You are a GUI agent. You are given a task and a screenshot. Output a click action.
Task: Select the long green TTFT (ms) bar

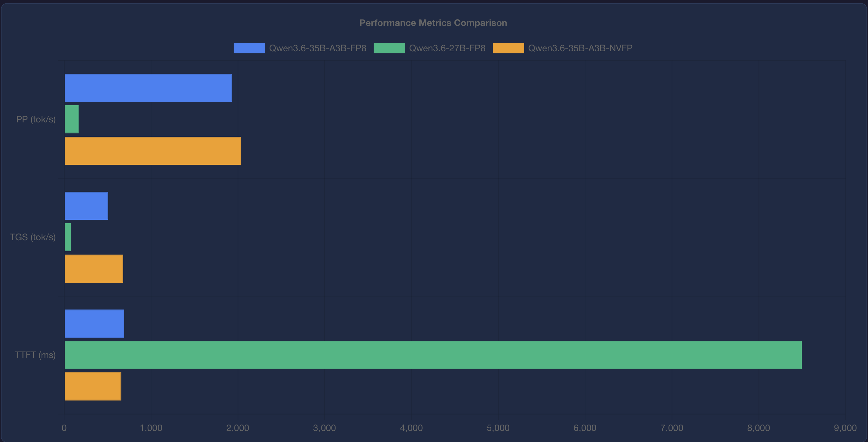coord(433,355)
